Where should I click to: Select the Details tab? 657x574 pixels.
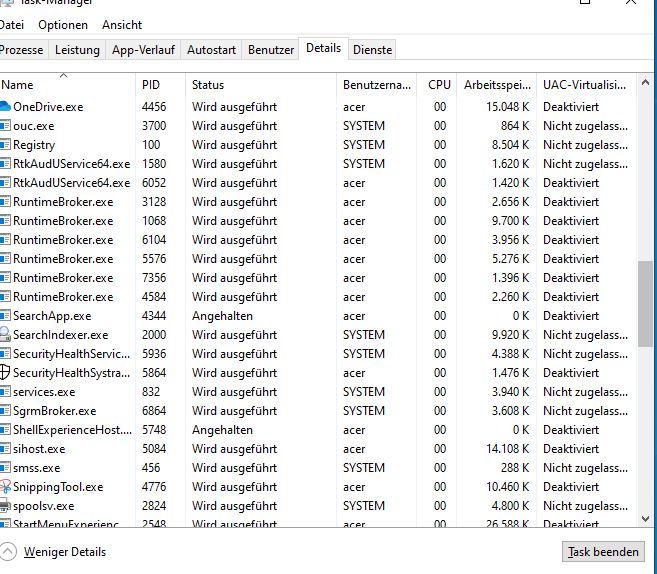pos(323,48)
